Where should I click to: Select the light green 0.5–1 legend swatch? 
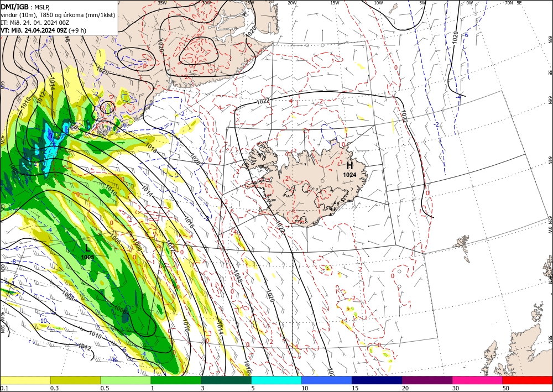pos(126,380)
